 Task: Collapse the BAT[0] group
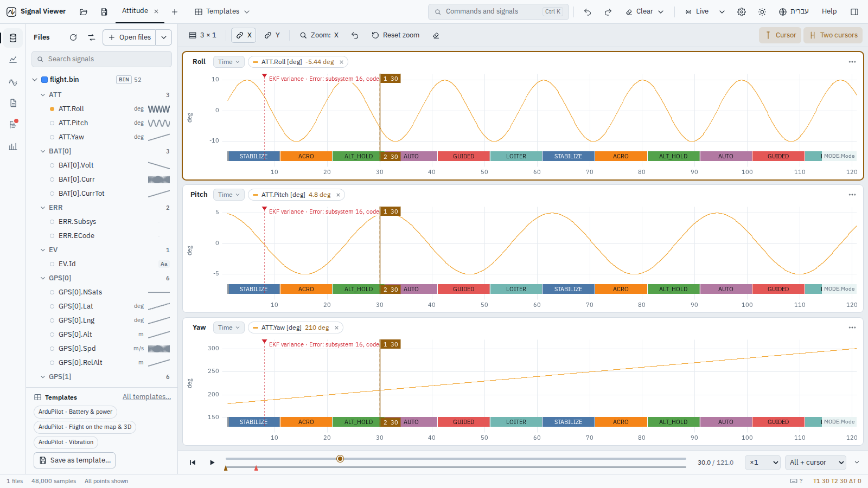pyautogui.click(x=43, y=151)
